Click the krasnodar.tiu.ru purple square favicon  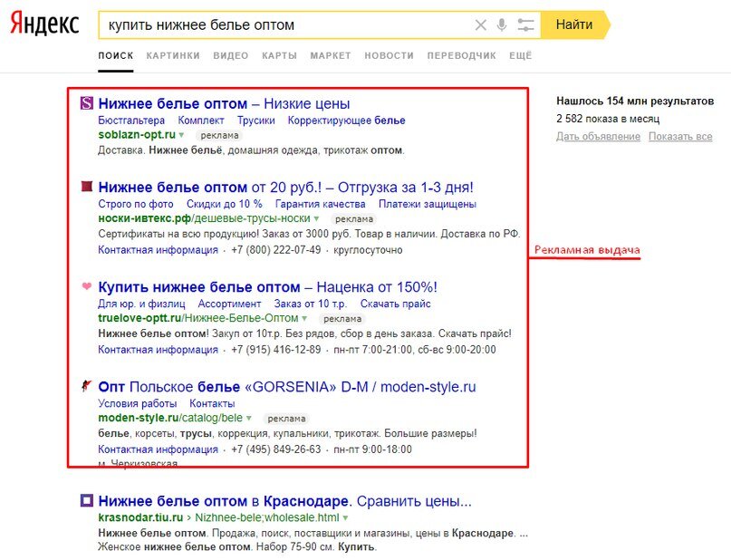click(87, 501)
